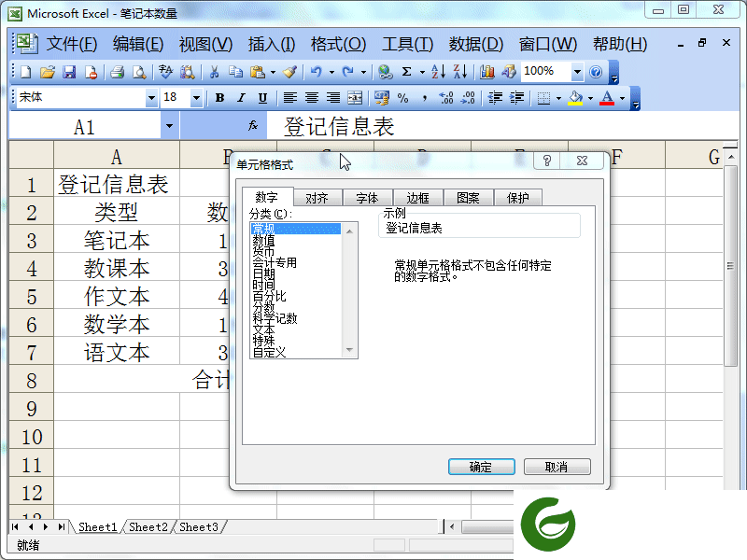The width and height of the screenshot is (747, 560).
Task: Apply the red Font Color
Action: pyautogui.click(x=607, y=98)
